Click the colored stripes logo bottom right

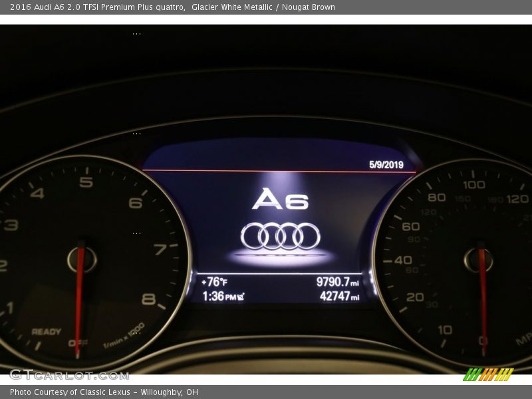click(488, 374)
